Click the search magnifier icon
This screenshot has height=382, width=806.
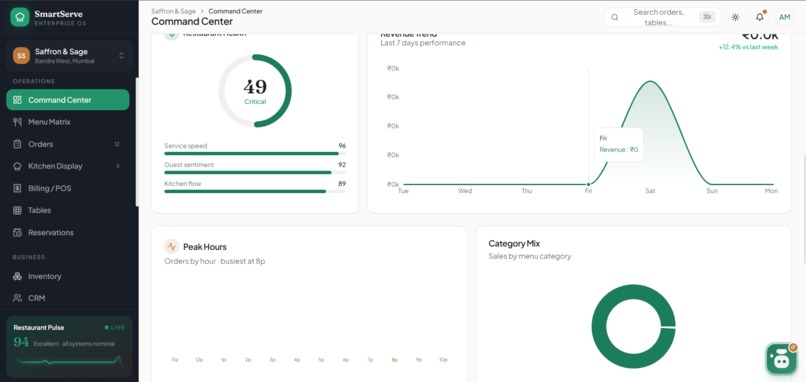point(615,17)
